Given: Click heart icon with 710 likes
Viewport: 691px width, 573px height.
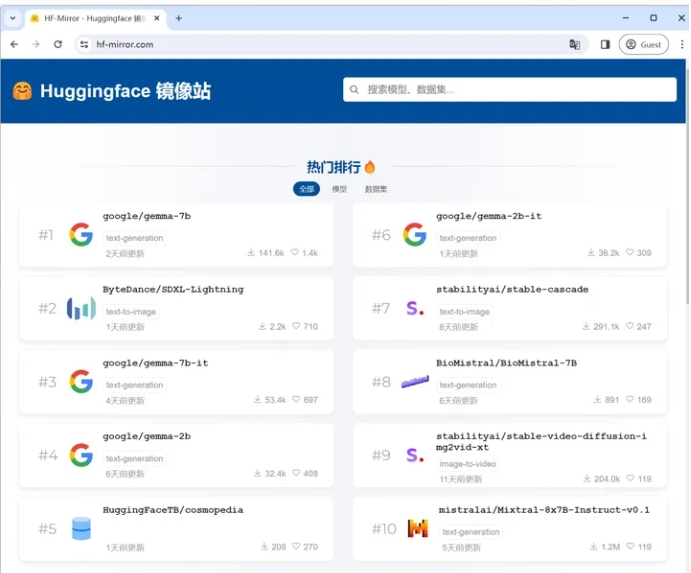Looking at the screenshot, I should (x=296, y=326).
